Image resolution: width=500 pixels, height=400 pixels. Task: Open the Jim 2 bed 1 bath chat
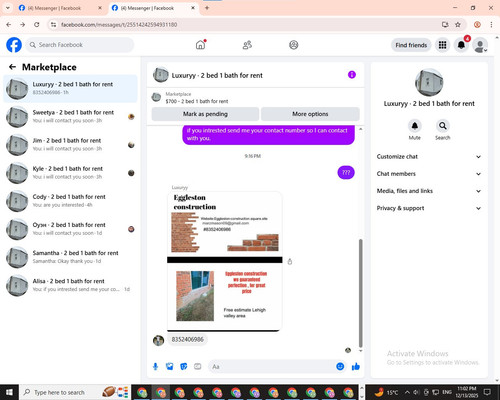tap(70, 145)
